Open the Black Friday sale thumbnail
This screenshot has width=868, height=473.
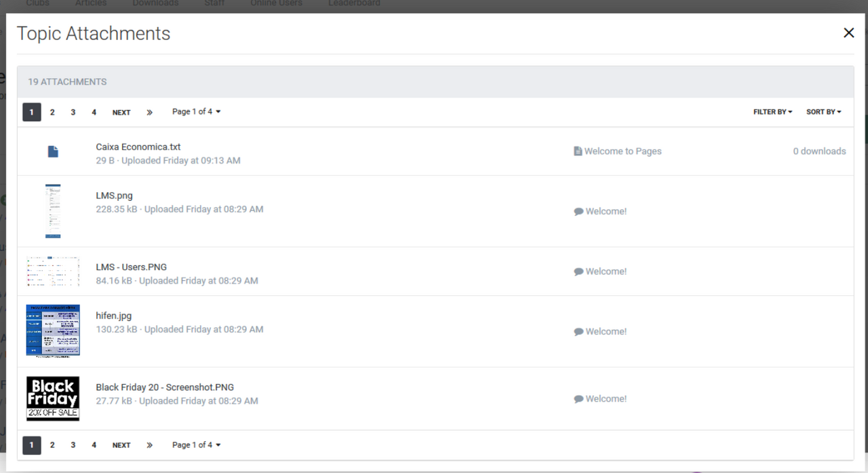[53, 398]
